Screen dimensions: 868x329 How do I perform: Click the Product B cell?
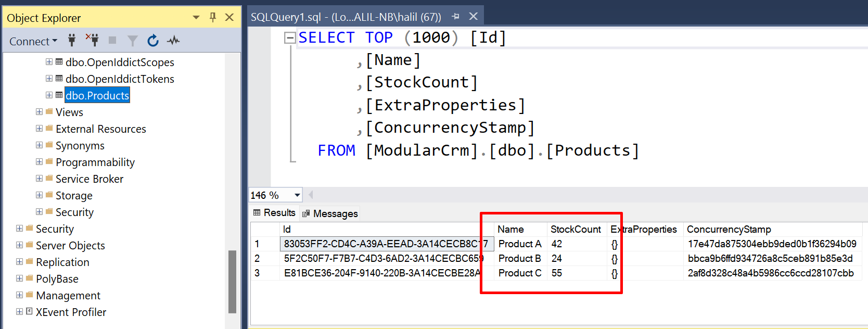(520, 259)
